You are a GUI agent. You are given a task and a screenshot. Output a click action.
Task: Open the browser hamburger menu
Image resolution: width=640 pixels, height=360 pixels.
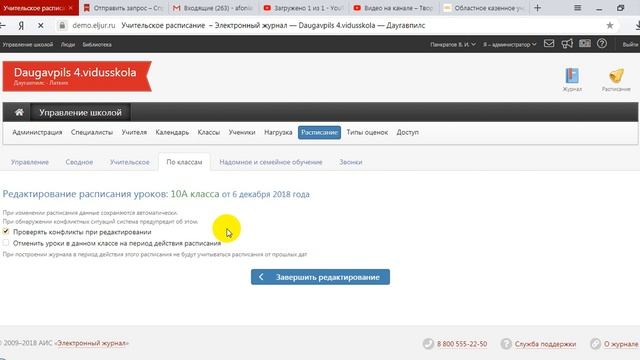click(577, 8)
